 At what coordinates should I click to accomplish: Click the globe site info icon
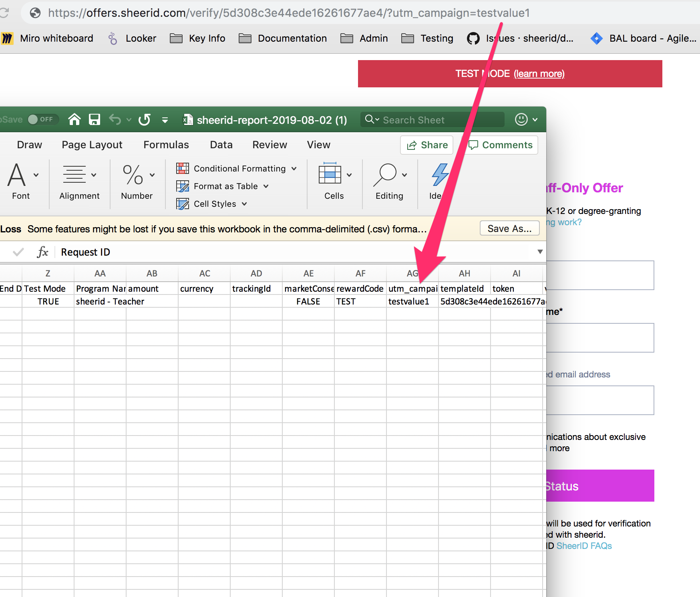(35, 13)
